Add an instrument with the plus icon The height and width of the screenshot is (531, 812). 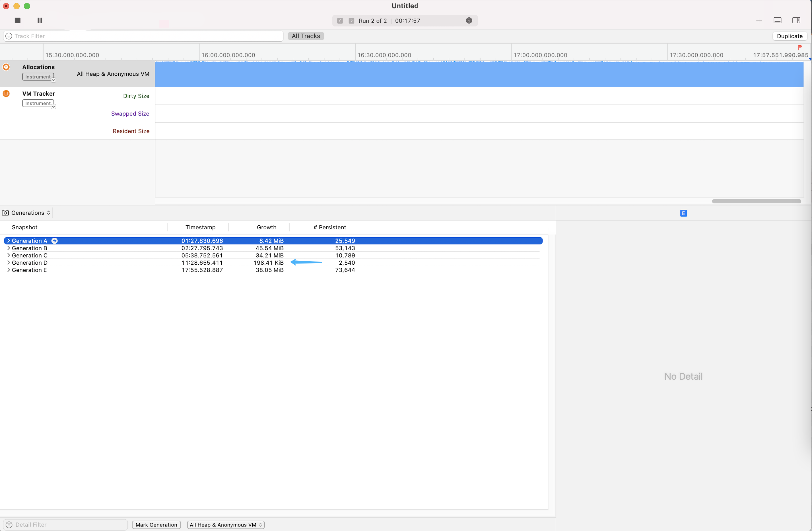(x=759, y=21)
